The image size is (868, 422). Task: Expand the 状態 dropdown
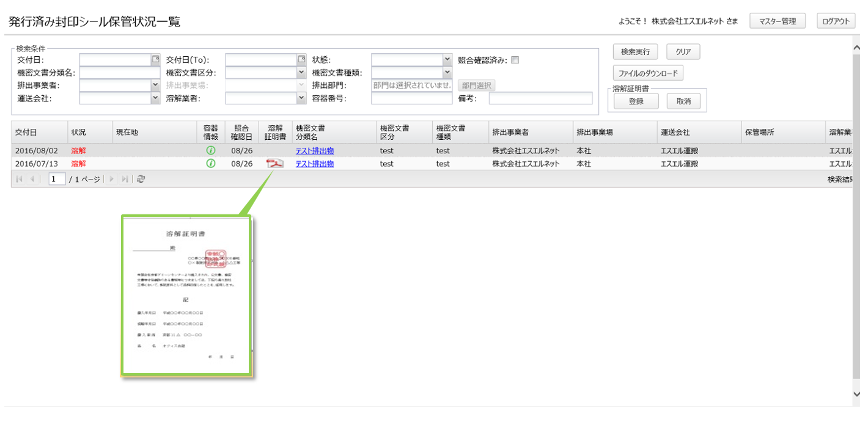(x=447, y=60)
